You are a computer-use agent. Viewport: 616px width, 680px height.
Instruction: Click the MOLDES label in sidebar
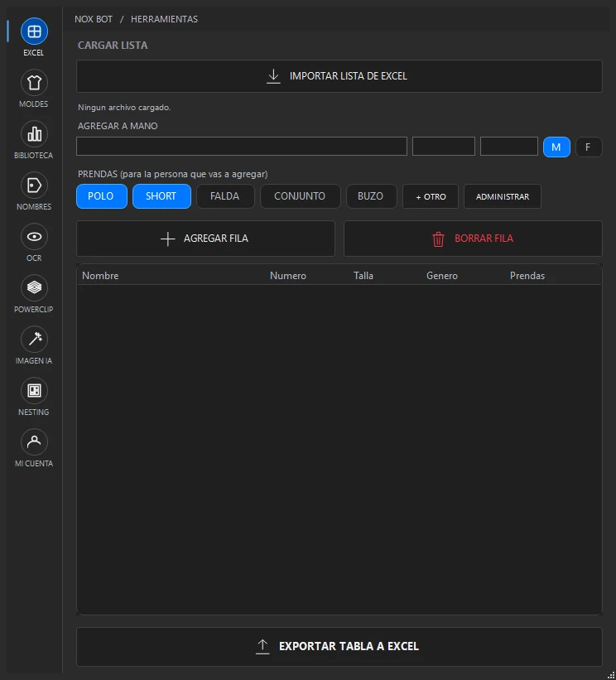[33, 104]
